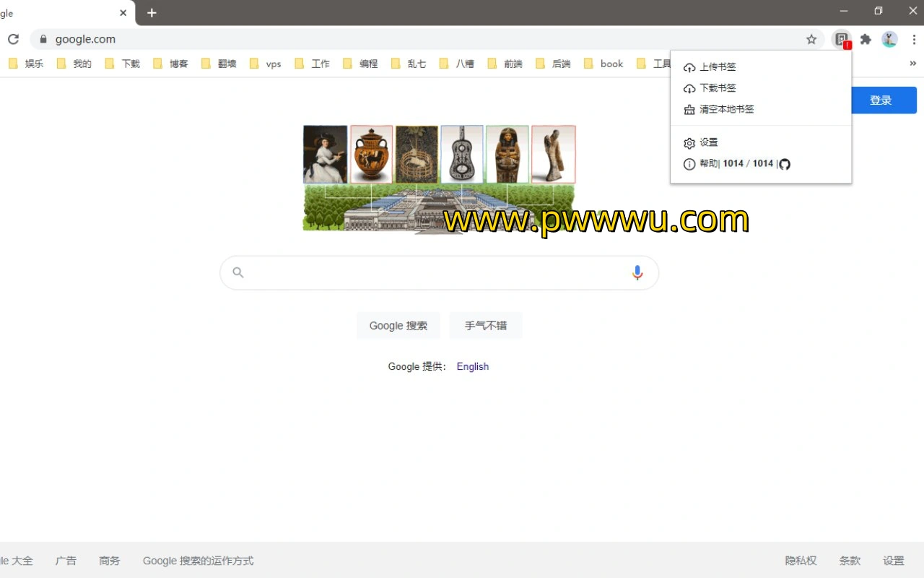Open the 娱乐 bookmark folder
The width and height of the screenshot is (924, 578).
coord(26,64)
